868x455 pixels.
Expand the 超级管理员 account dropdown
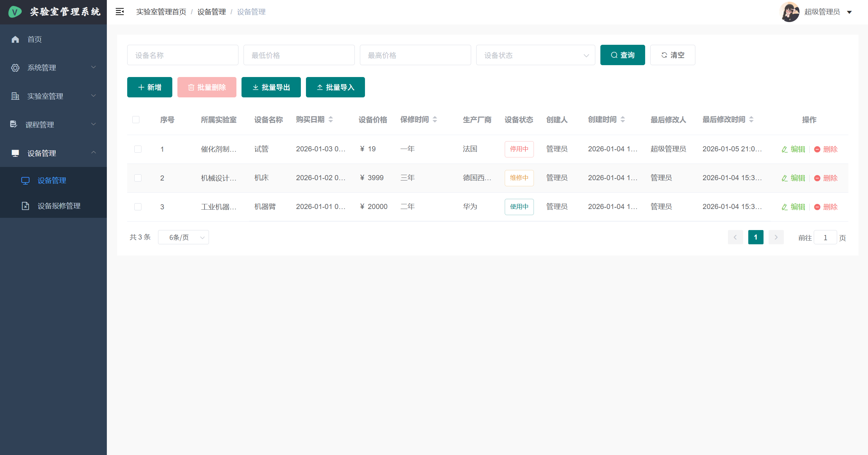click(849, 12)
